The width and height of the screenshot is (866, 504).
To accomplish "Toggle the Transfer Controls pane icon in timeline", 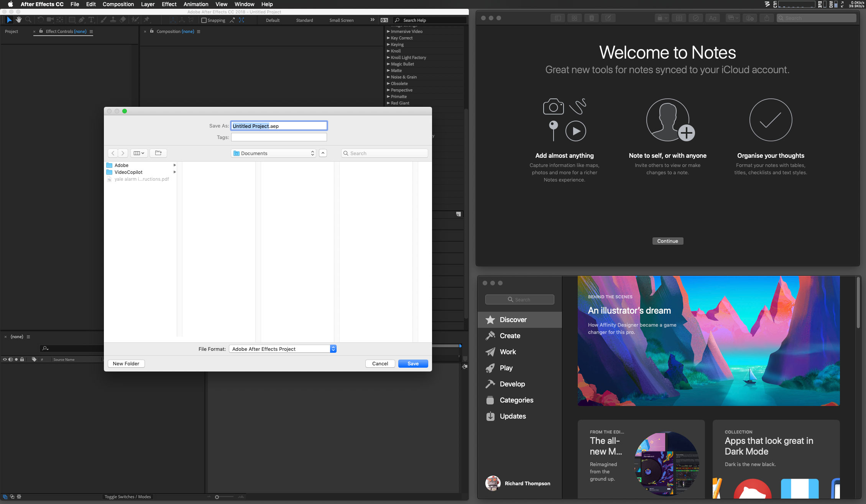I will pos(12,497).
